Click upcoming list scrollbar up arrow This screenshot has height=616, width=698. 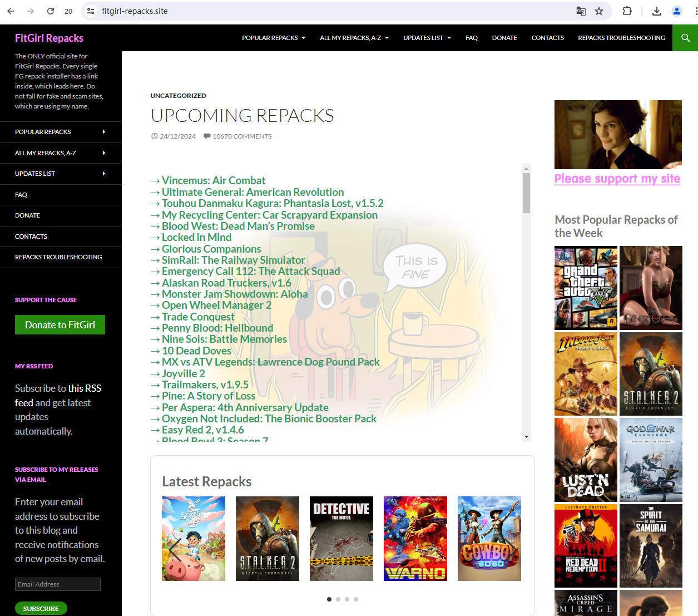coord(526,168)
